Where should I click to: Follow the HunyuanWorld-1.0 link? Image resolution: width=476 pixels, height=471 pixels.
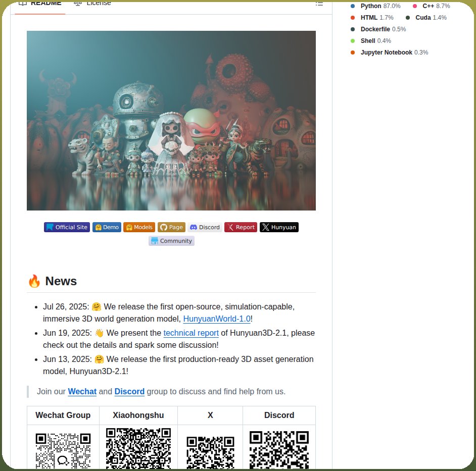tap(217, 319)
